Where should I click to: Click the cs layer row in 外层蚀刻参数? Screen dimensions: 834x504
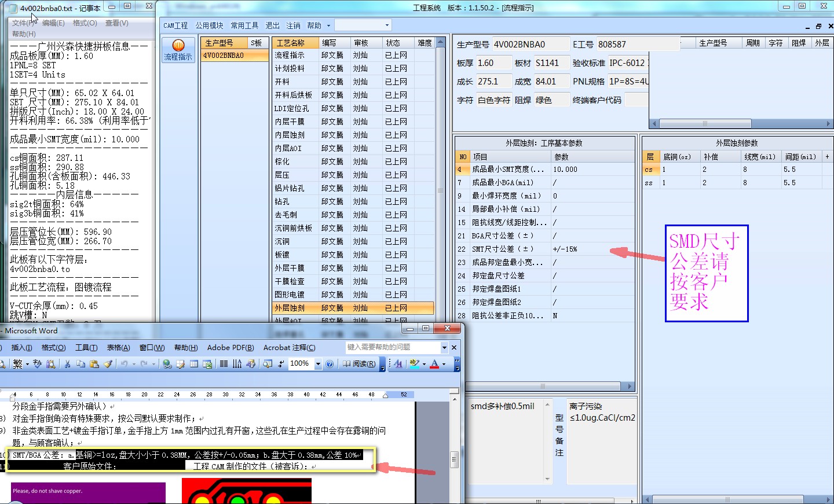pos(737,170)
